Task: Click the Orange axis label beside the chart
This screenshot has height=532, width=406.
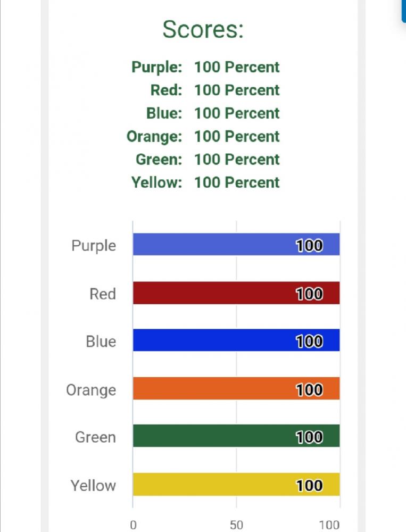Action: pyautogui.click(x=91, y=390)
